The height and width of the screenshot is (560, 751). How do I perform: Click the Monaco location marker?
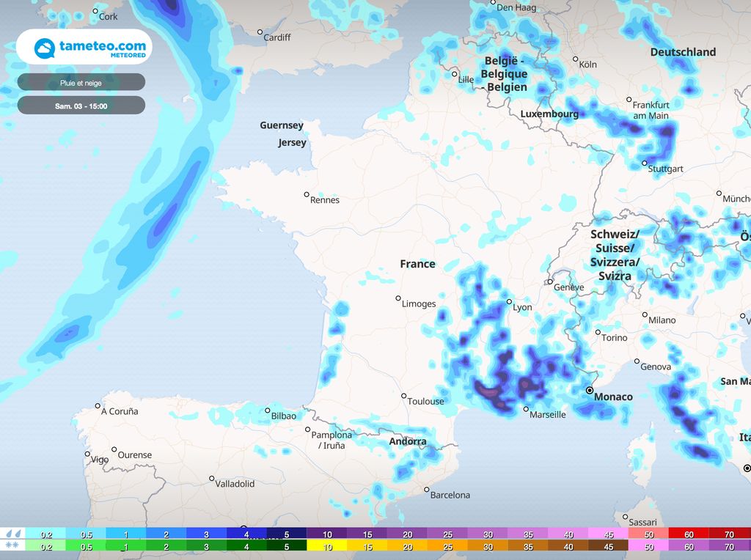pos(591,391)
